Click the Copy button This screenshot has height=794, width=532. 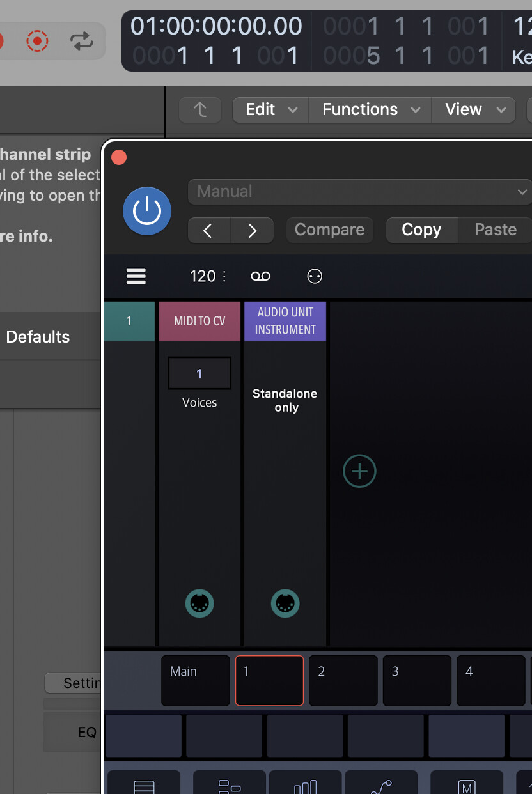coord(421,230)
